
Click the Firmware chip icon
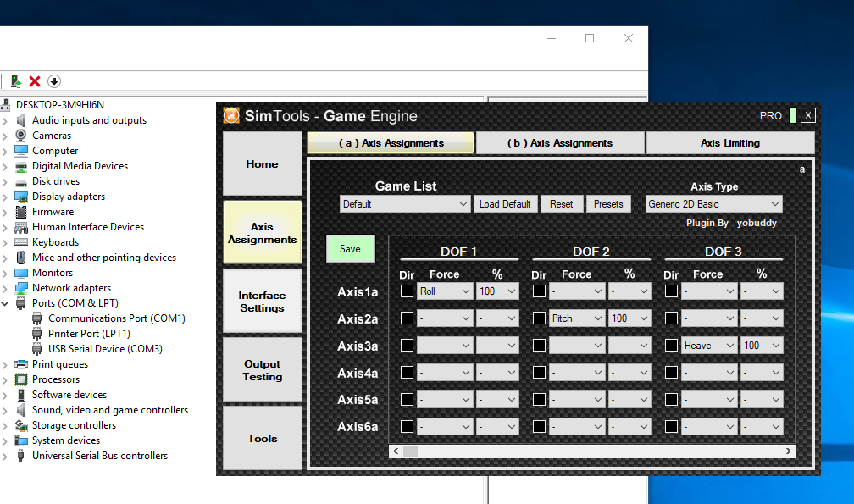click(20, 212)
